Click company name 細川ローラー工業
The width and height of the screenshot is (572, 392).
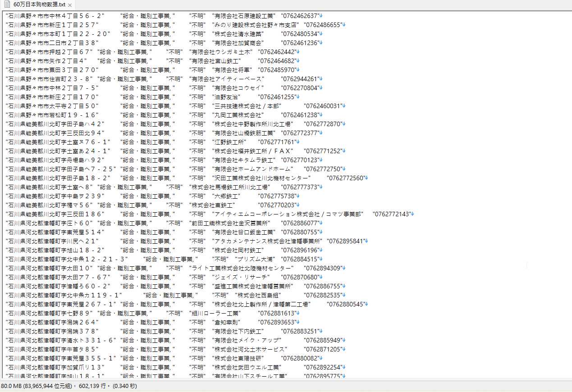[215, 313]
